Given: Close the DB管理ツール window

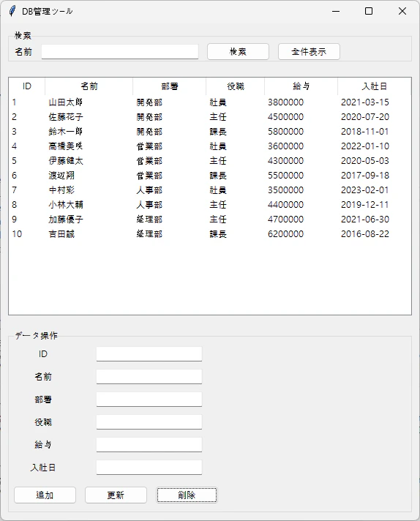Looking at the screenshot, I should pos(402,11).
